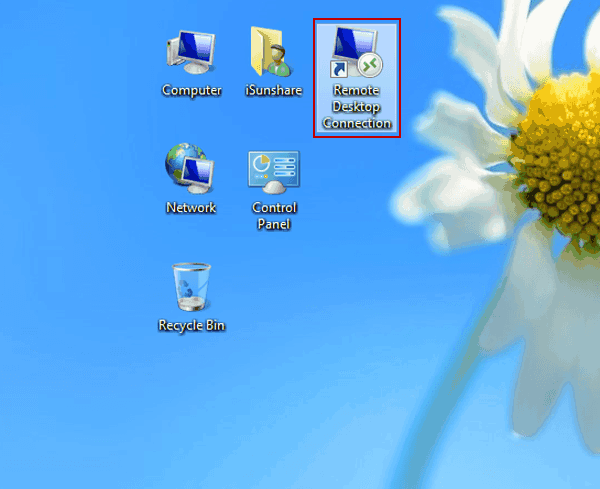The width and height of the screenshot is (600, 489).
Task: Select the Control Panel desktop icon
Action: coord(274,172)
